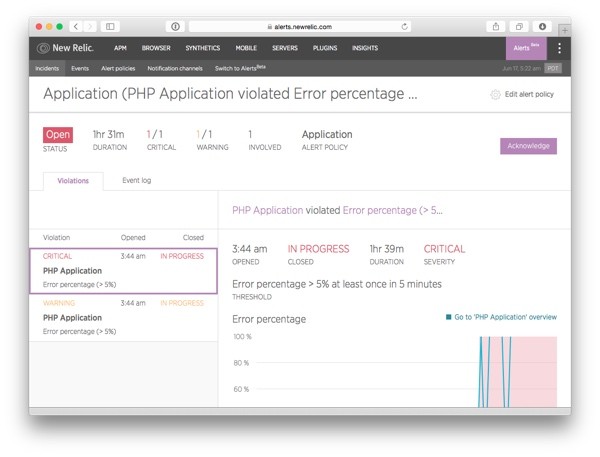Open the Safari share icon

tap(496, 26)
